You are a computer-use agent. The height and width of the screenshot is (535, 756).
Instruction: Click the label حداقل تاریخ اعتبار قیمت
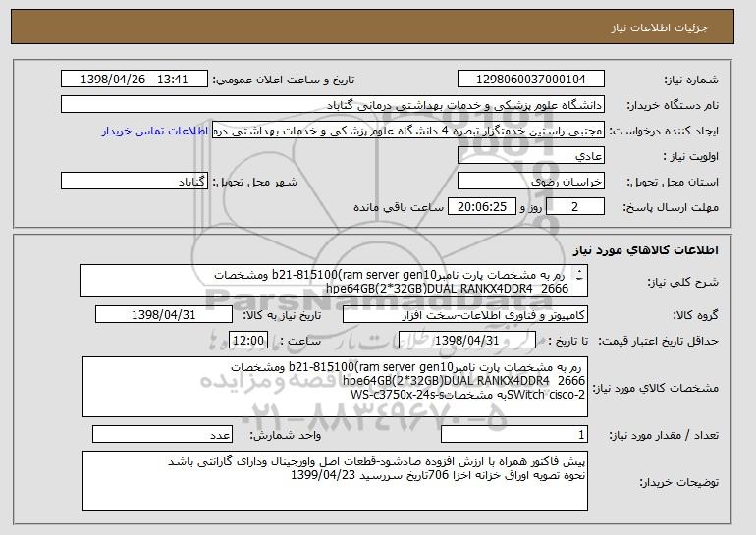click(658, 342)
